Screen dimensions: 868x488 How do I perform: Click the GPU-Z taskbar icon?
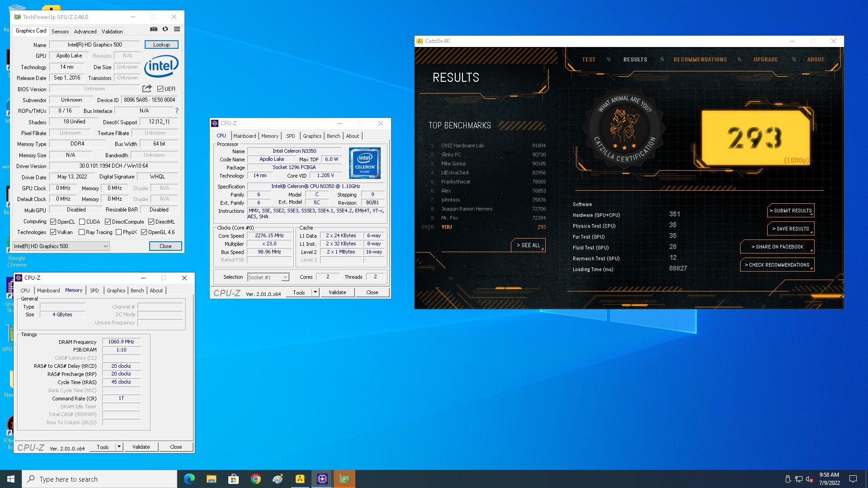344,479
